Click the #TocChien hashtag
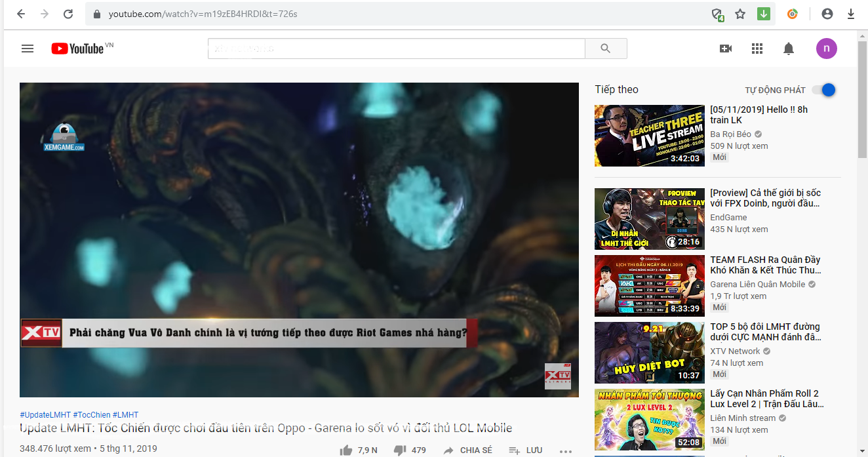This screenshot has height=457, width=868. click(x=92, y=415)
